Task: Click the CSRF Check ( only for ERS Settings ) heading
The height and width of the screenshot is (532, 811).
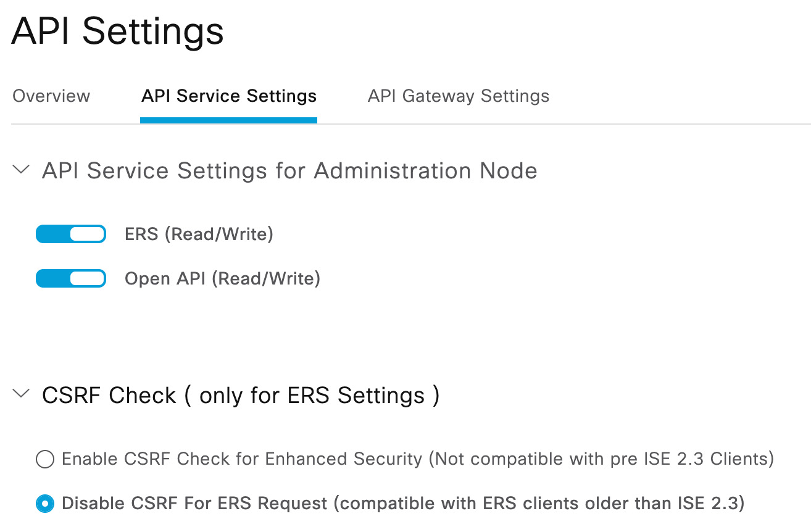Action: coord(241,395)
